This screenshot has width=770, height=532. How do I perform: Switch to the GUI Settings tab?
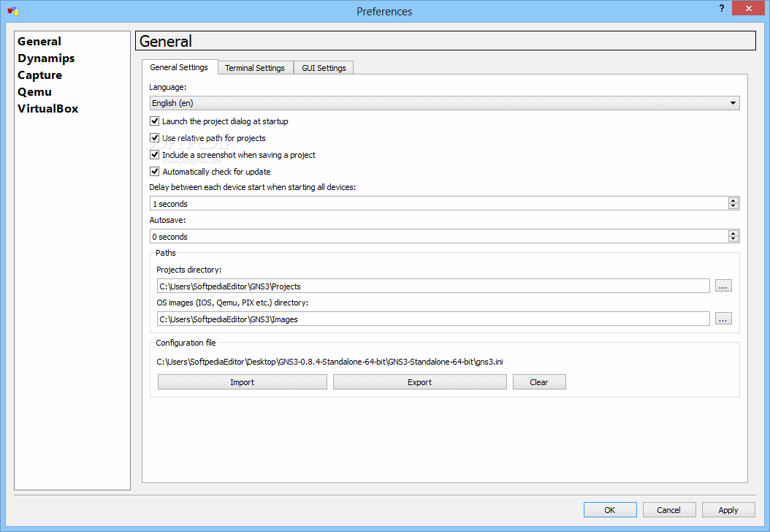coord(324,68)
